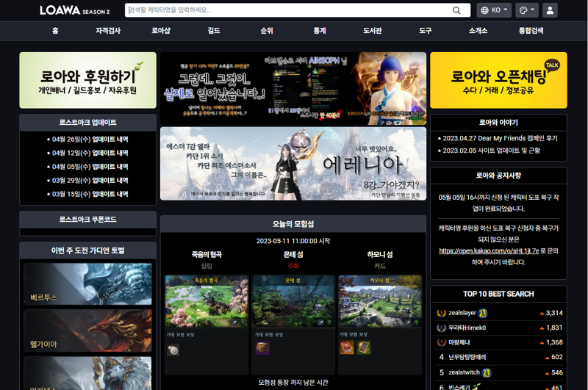This screenshot has height=390, width=588.
Task: Open zealswitch in top search
Action: click(x=465, y=372)
